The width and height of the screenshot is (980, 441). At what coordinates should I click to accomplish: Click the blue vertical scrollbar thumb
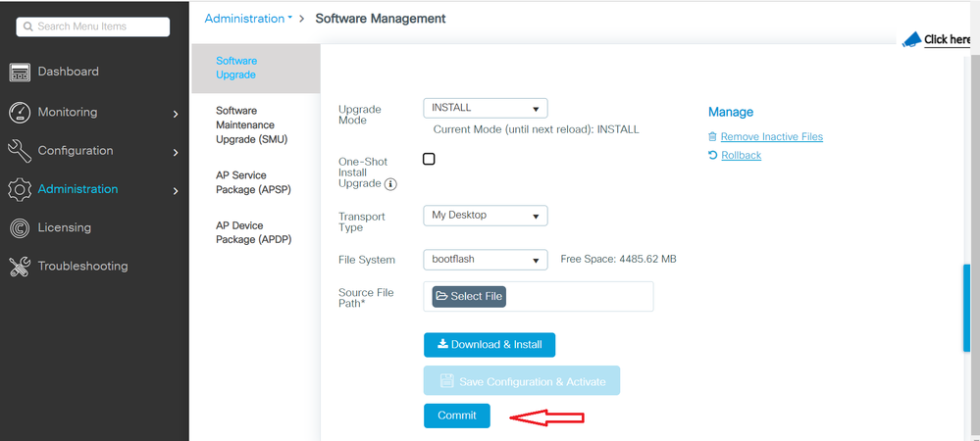coord(966,309)
